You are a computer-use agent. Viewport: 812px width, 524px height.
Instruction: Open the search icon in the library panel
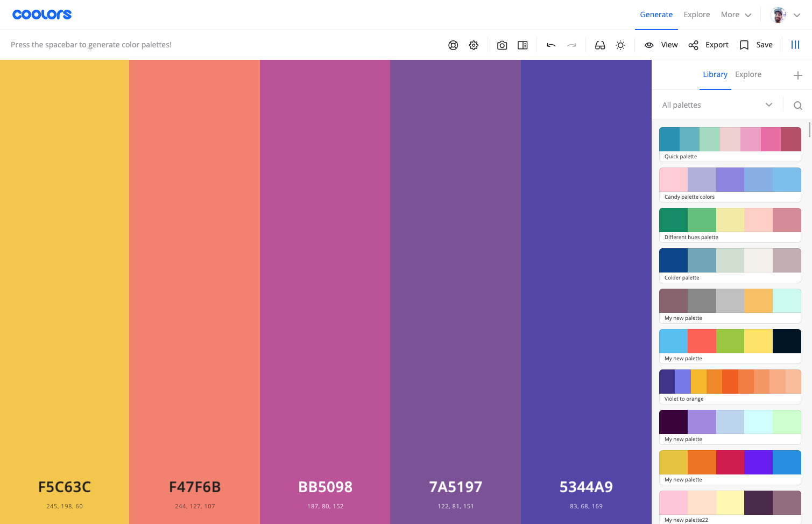797,104
